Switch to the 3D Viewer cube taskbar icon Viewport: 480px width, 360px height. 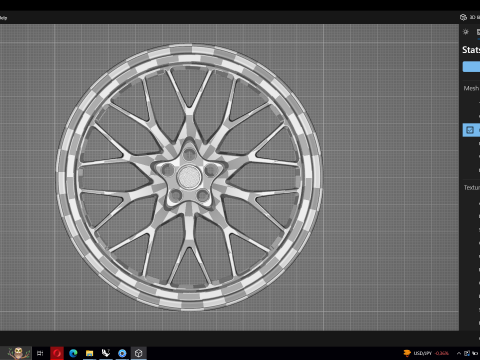pyautogui.click(x=139, y=353)
